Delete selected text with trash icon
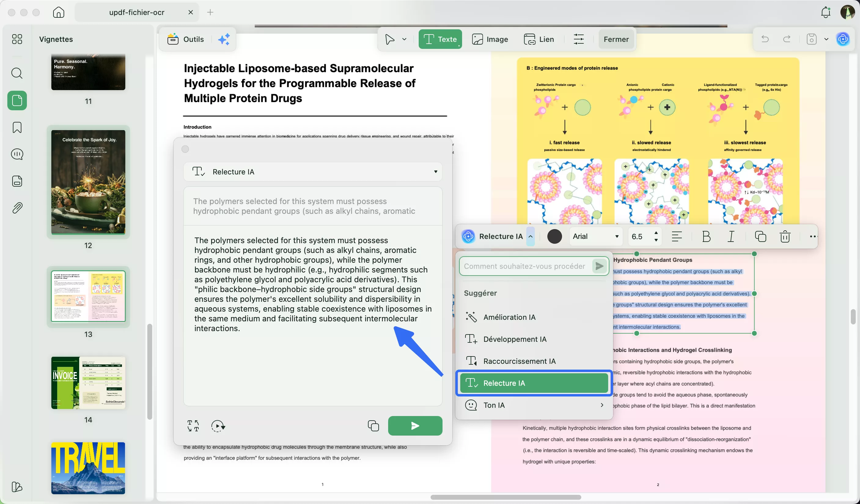 click(785, 236)
